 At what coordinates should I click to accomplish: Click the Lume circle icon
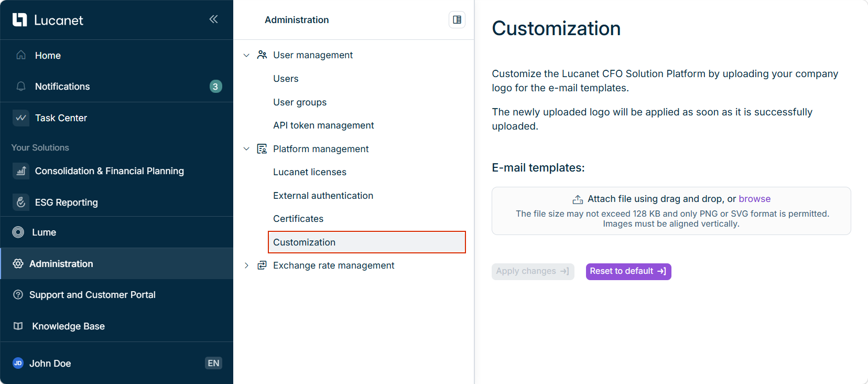click(18, 232)
